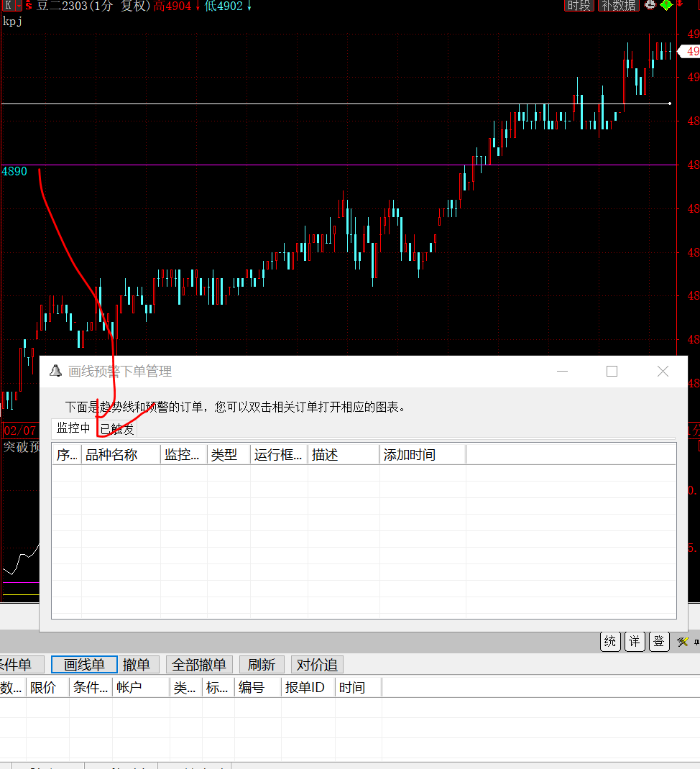Sort by 序... column header
Image resolution: width=700 pixels, height=769 pixels.
(67, 455)
